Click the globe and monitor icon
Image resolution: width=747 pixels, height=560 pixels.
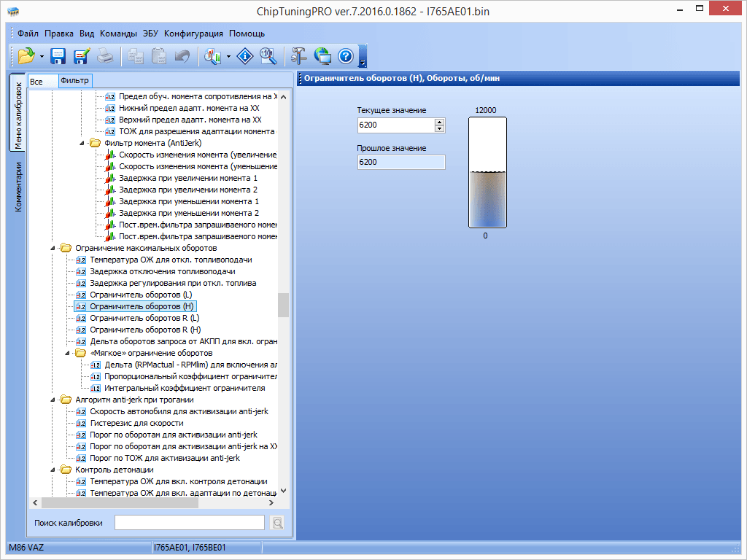coord(322,56)
